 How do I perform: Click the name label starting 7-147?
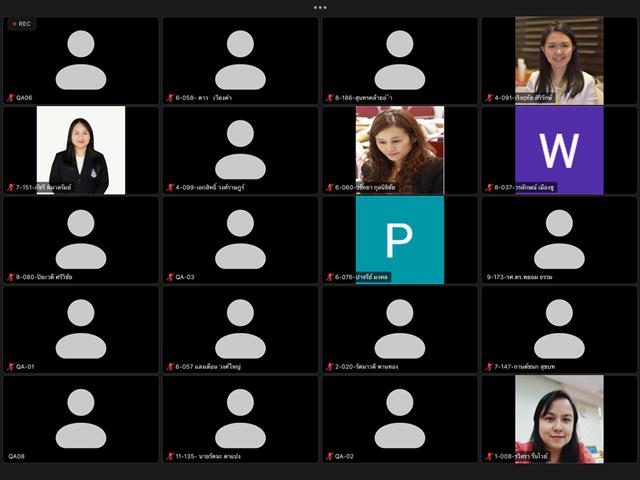point(524,367)
